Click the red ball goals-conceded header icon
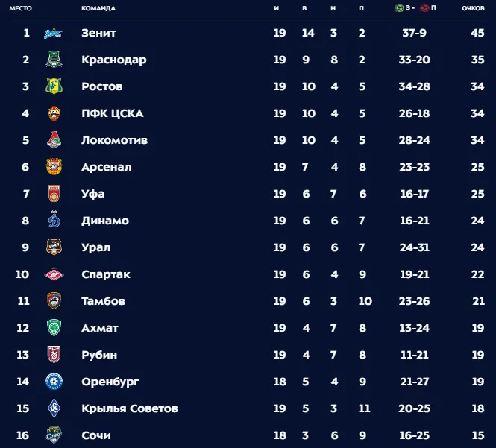Image resolution: width=496 pixels, height=448 pixels. point(424,8)
